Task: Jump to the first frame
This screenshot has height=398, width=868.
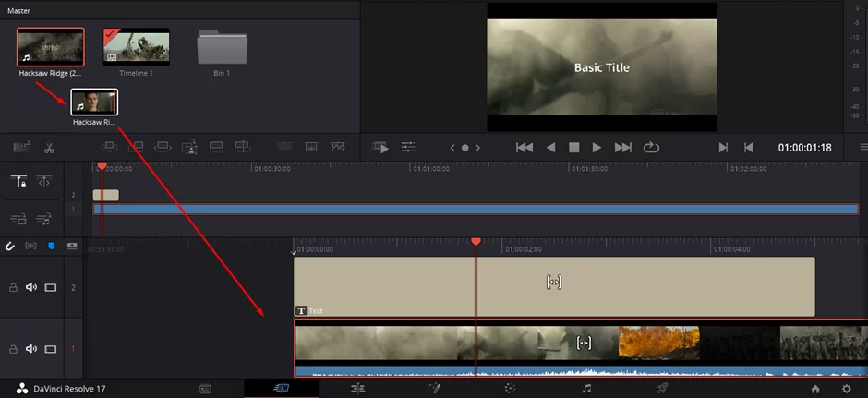Action: coord(524,147)
